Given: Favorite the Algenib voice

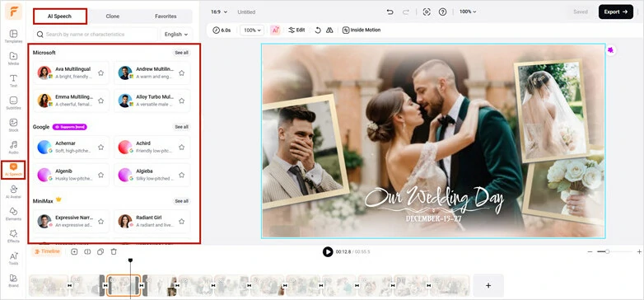Looking at the screenshot, I should click(100, 175).
